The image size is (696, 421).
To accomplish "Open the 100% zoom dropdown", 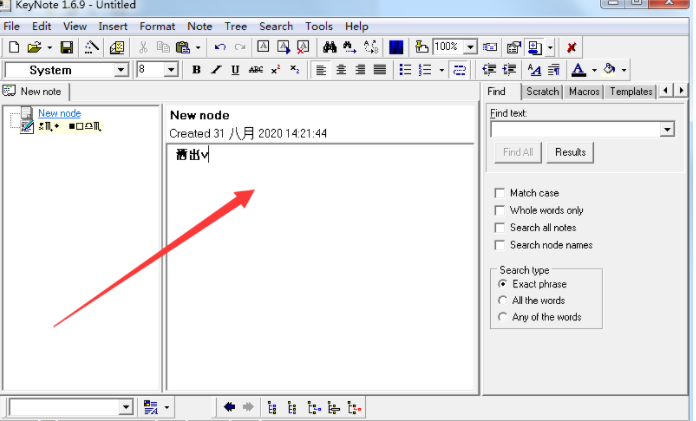I will point(470,47).
